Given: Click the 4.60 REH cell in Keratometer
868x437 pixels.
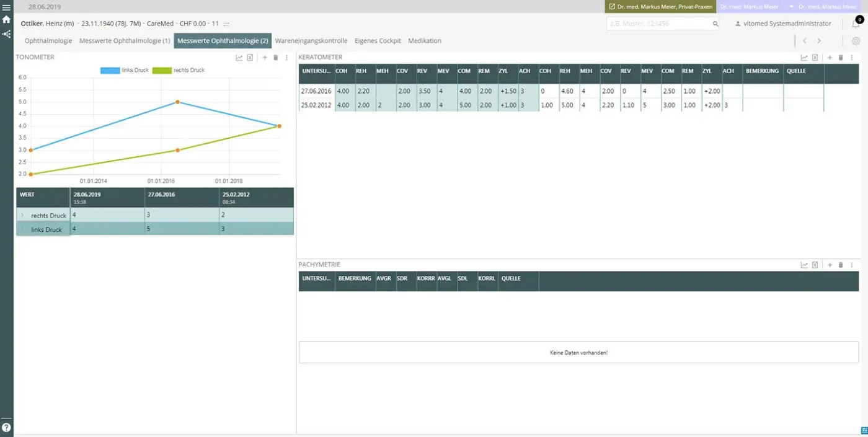Looking at the screenshot, I should (568, 91).
